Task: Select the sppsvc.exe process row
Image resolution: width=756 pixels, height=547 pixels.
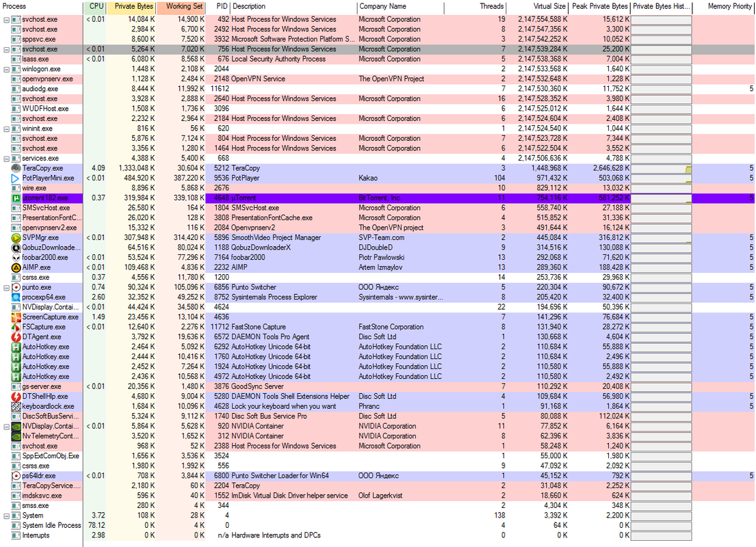Action: 378,40
